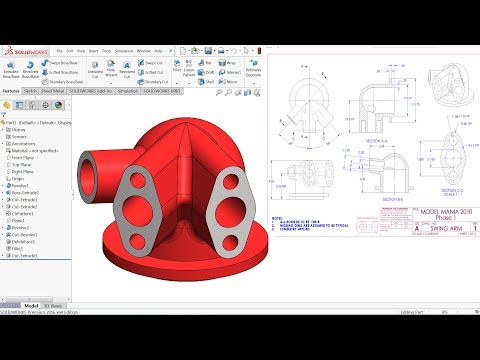Select the Boundary Cut tool

click(x=153, y=82)
